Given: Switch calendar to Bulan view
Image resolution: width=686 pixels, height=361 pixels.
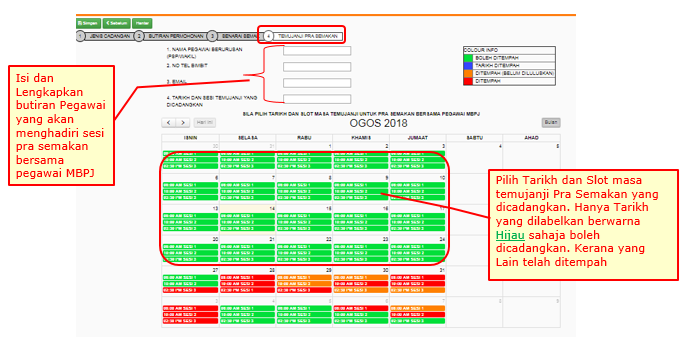Looking at the screenshot, I should click(x=551, y=123).
